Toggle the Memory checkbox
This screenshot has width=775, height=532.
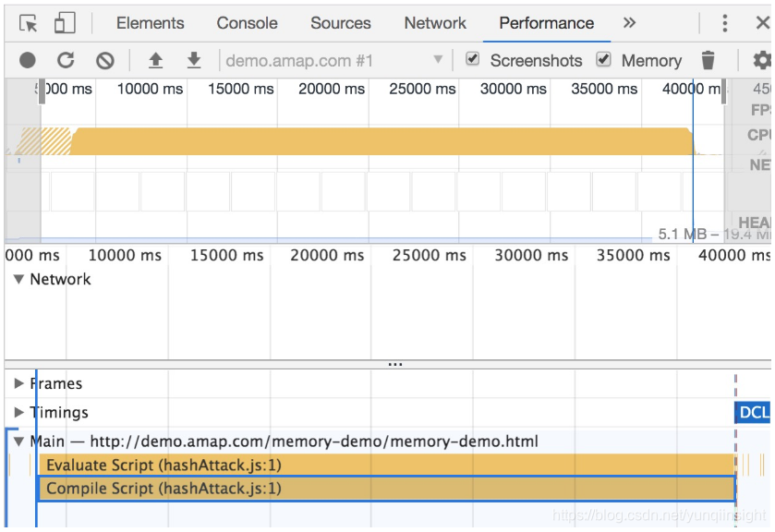(x=603, y=59)
